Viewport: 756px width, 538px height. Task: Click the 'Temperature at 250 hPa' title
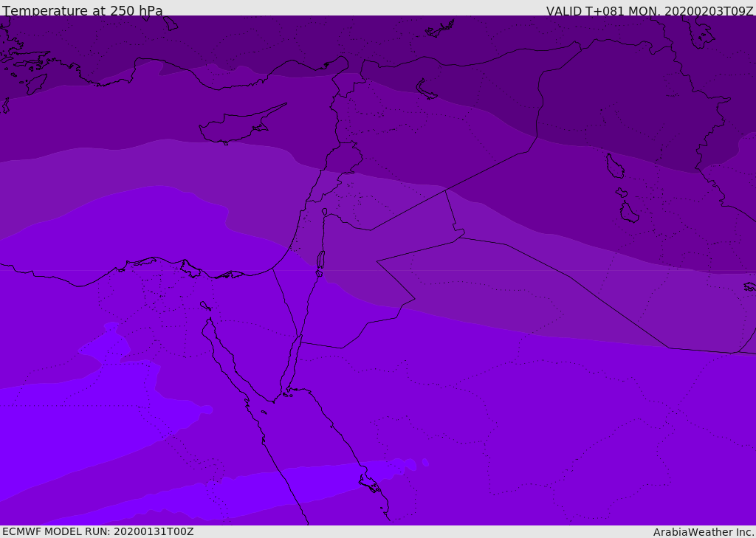click(83, 10)
